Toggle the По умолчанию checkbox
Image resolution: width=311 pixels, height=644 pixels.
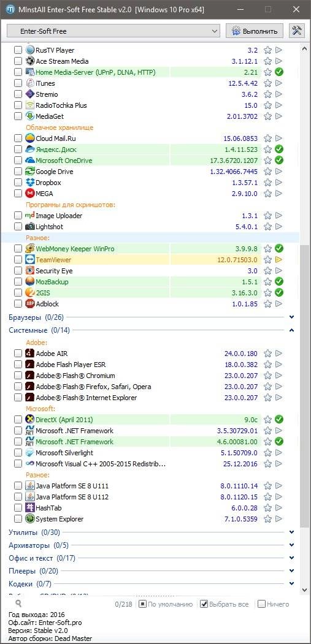click(142, 604)
